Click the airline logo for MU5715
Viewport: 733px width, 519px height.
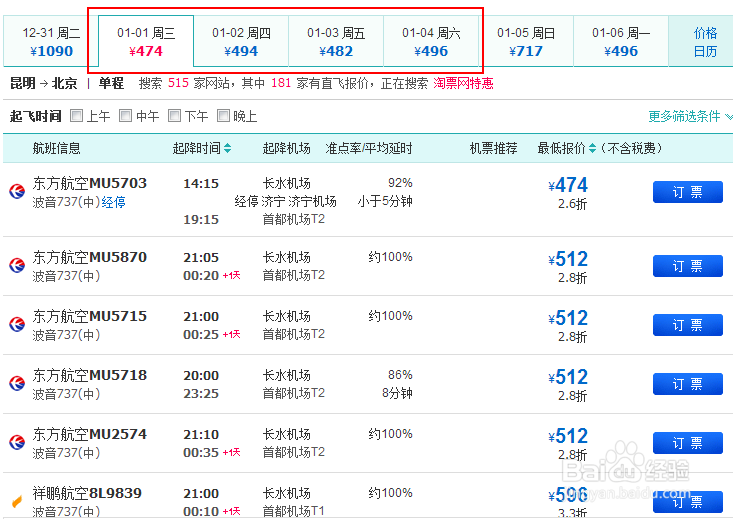(x=16, y=324)
